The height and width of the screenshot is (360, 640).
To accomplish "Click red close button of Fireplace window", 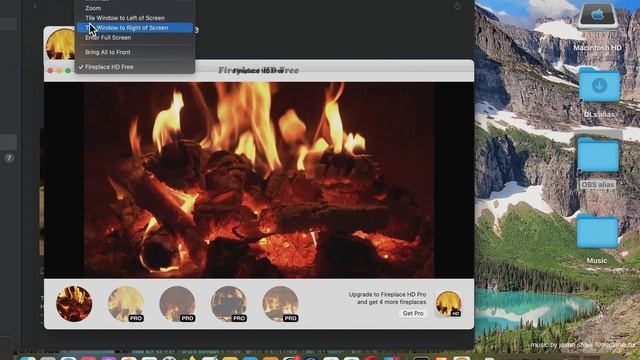I will coord(50,71).
